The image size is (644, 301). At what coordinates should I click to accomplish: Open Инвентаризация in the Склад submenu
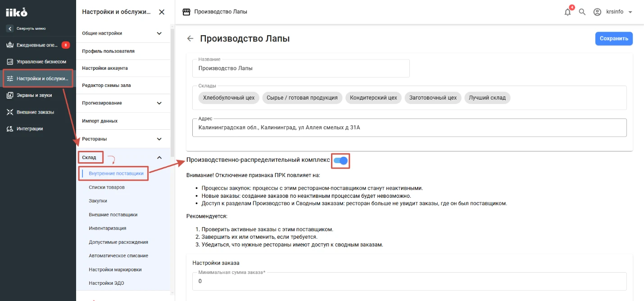[108, 228]
